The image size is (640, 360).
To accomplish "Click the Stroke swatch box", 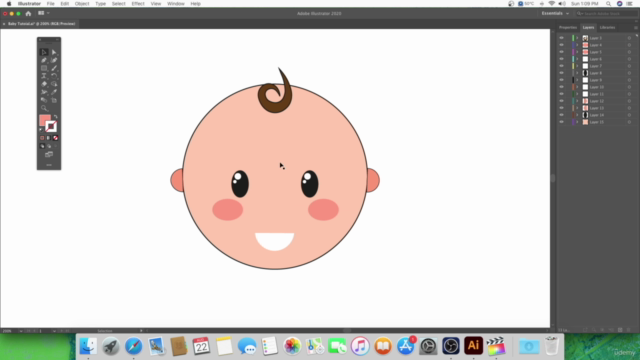I will (x=51, y=127).
